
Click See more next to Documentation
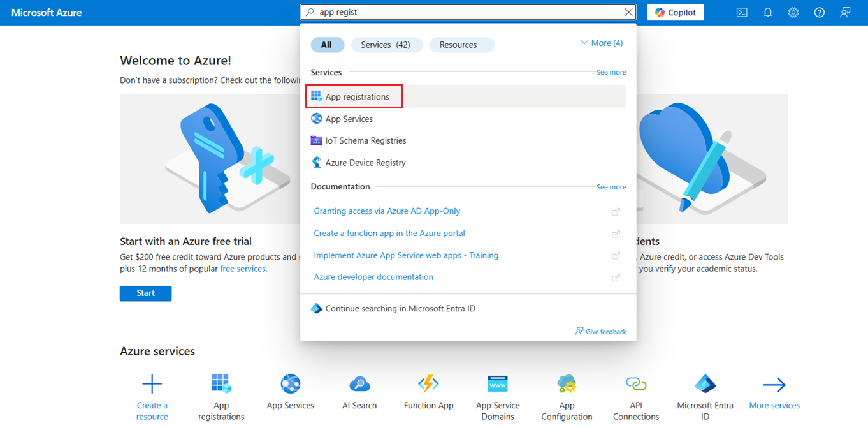tap(611, 188)
